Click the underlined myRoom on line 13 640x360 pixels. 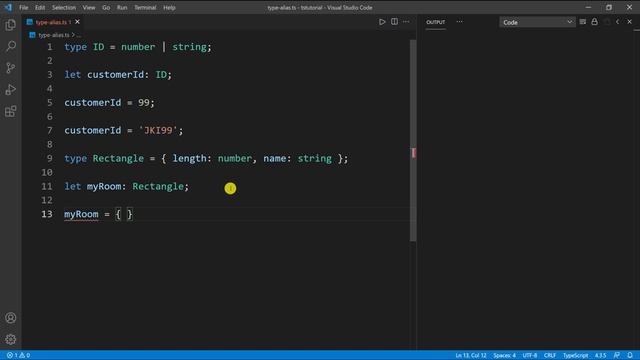81,214
